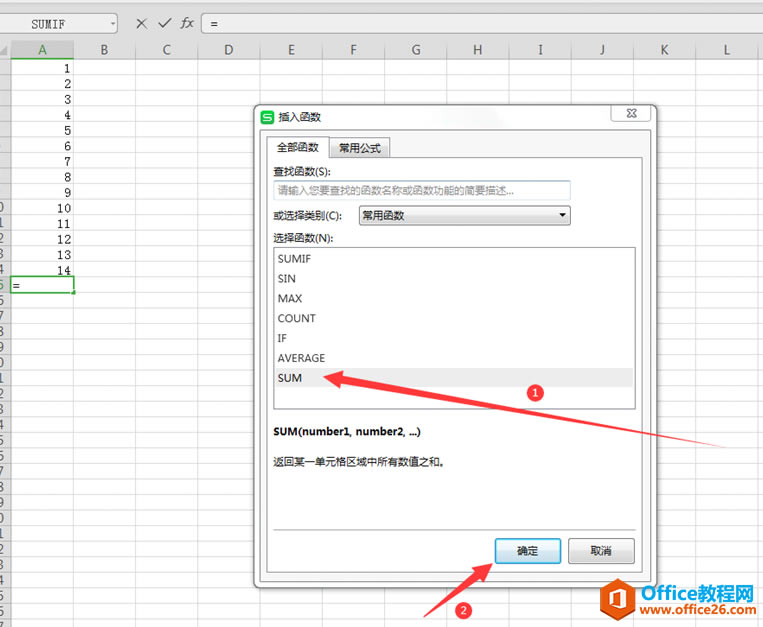
Task: Click the 取消 button
Action: point(601,551)
